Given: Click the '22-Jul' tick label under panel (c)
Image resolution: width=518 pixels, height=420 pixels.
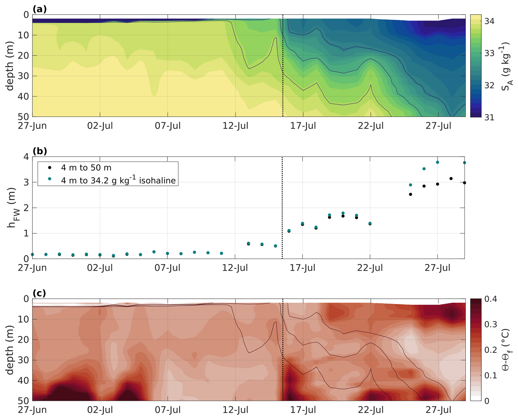Looking at the screenshot, I should click(371, 410).
